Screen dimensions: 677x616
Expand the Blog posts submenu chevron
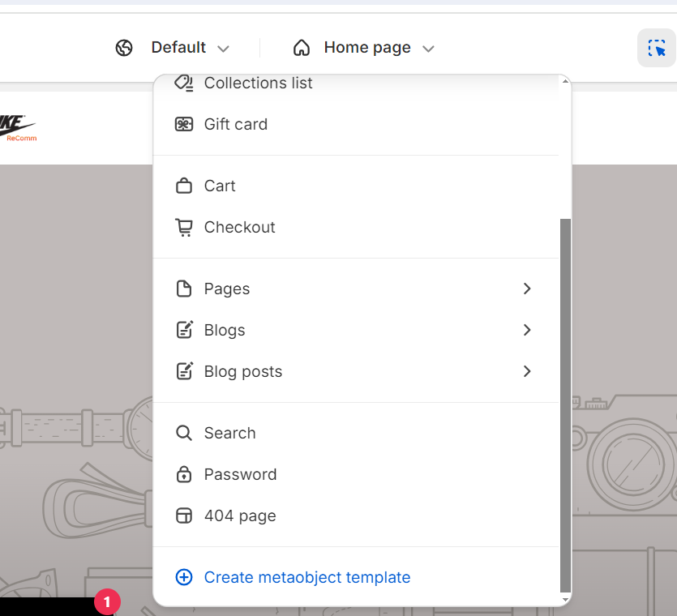527,371
